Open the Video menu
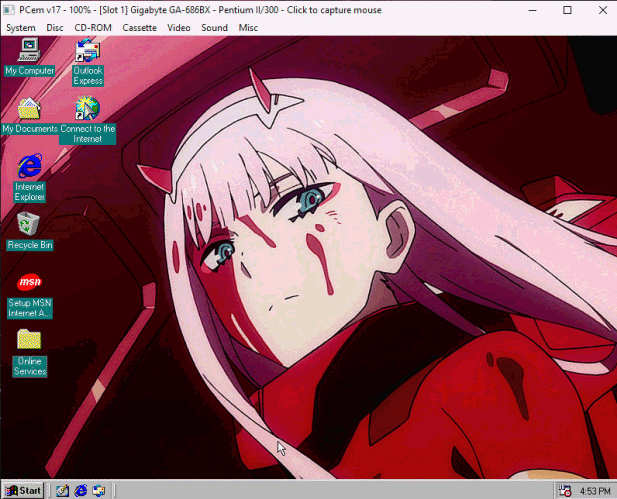 tap(179, 28)
